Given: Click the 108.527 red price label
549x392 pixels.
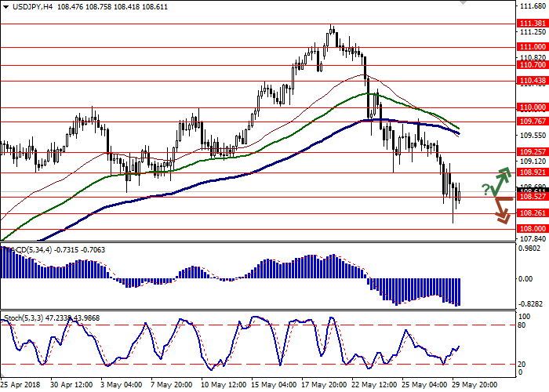Looking at the screenshot, I should coord(533,198).
